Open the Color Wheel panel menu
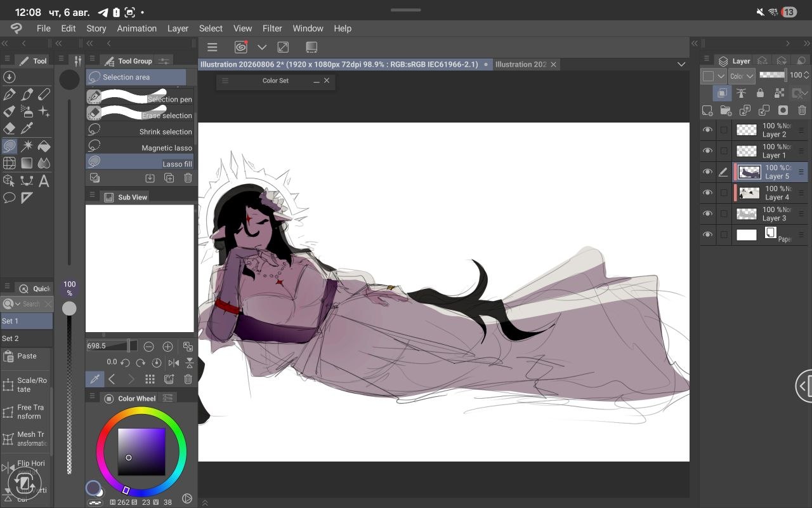Image resolution: width=812 pixels, height=508 pixels. click(x=91, y=397)
